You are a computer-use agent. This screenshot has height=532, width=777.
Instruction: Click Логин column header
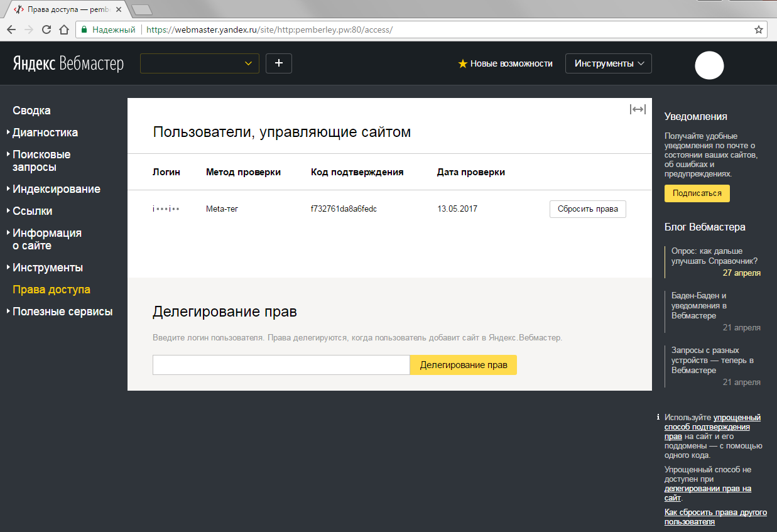tap(166, 172)
